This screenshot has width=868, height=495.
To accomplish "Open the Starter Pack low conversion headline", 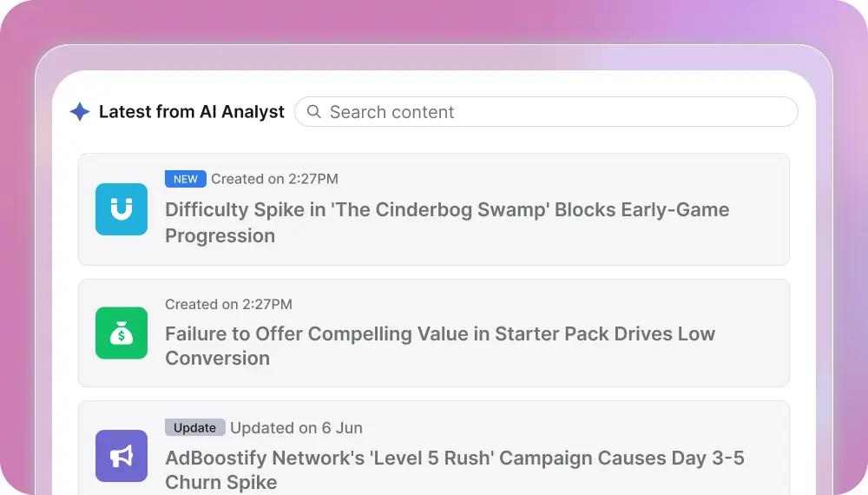I will click(x=440, y=334).
